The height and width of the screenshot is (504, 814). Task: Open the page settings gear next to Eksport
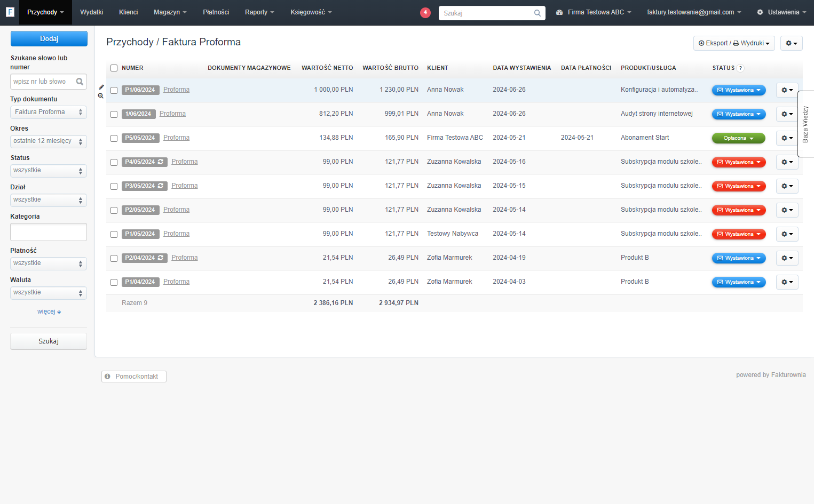click(791, 43)
